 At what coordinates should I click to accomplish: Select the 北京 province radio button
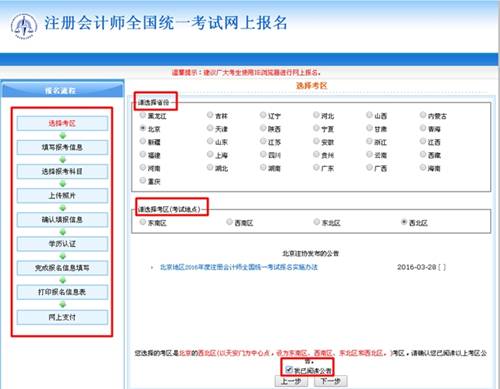pos(143,128)
